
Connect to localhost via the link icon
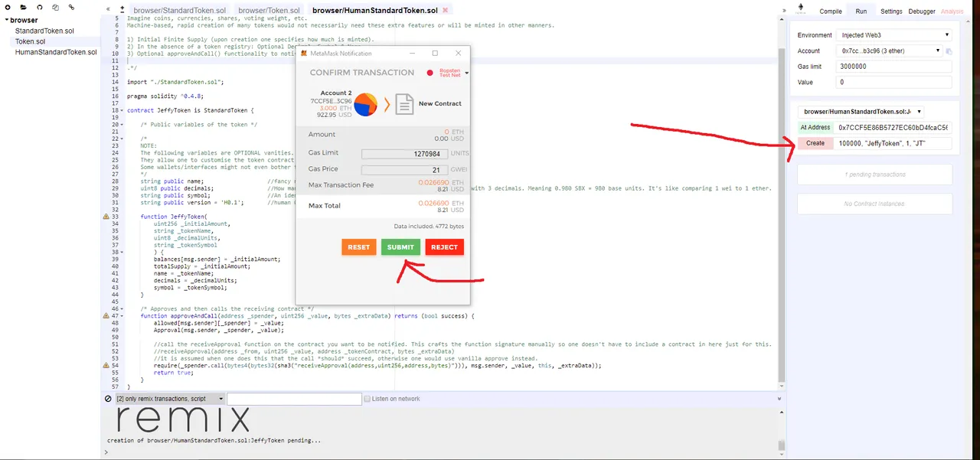[x=71, y=7]
